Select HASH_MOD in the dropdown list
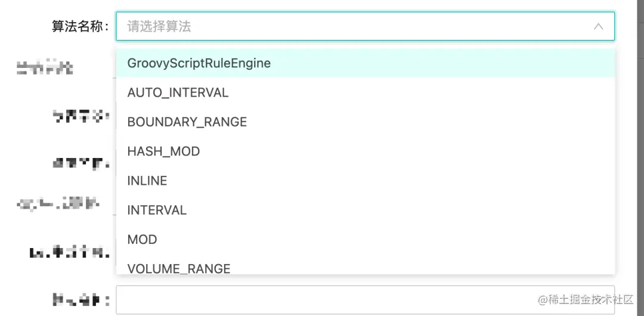Viewport: 644px width, 316px height. pos(163,151)
